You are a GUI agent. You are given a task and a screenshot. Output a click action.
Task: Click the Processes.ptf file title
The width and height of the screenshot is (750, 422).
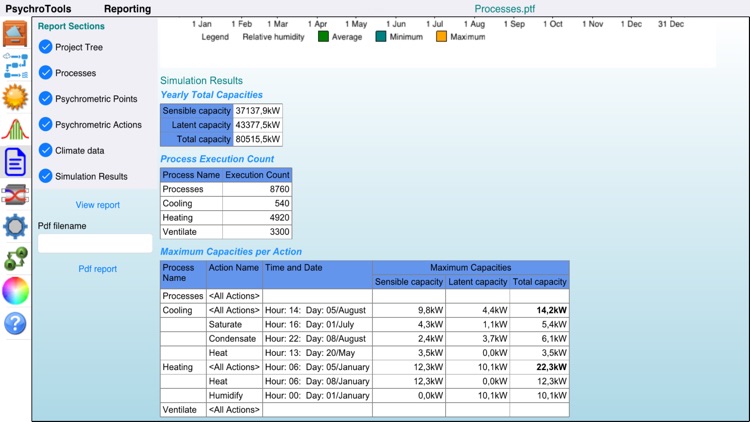(505, 9)
